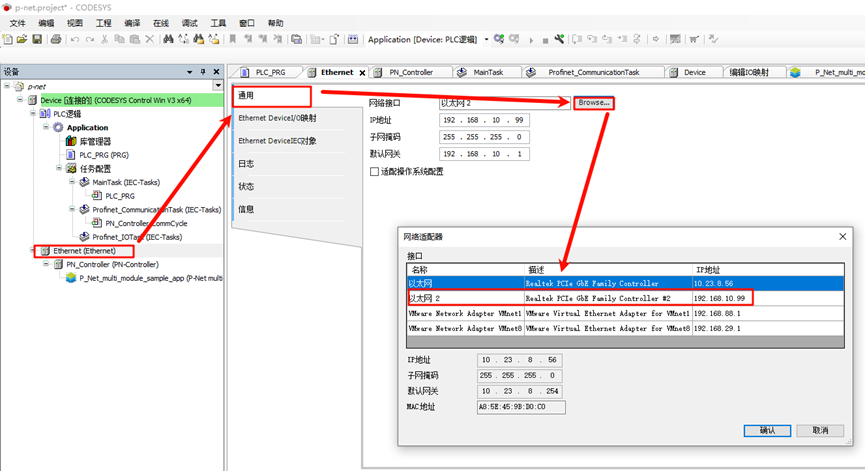
Task: Click the 任务配置 task configuration icon
Action: click(71, 169)
